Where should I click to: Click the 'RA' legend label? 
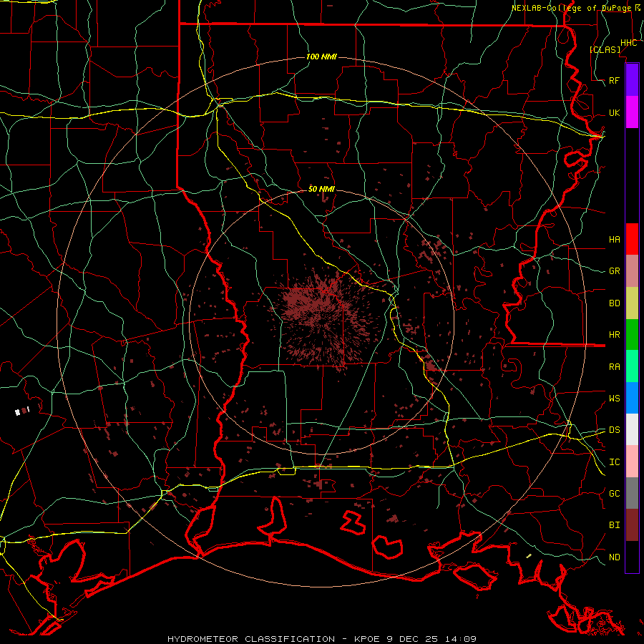click(x=614, y=367)
